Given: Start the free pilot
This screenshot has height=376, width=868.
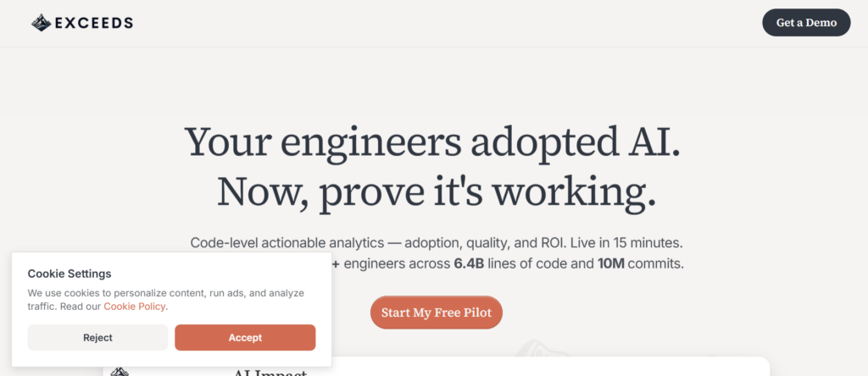Looking at the screenshot, I should [x=436, y=312].
